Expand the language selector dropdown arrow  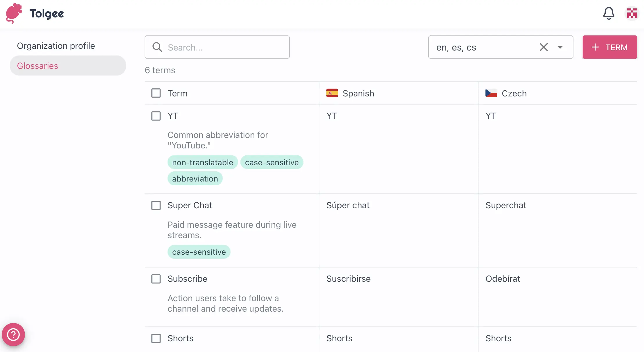[560, 47]
